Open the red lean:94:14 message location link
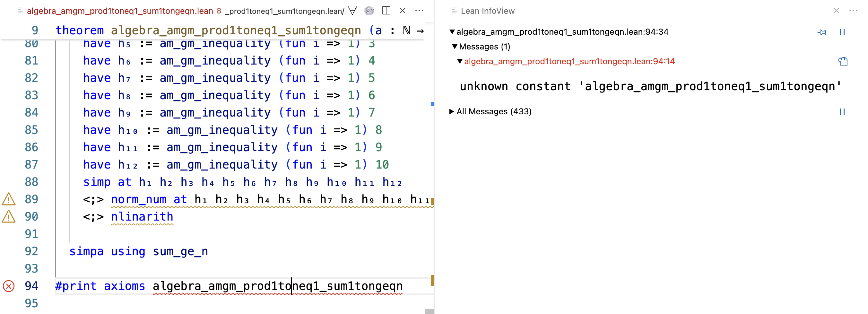Image resolution: width=868 pixels, height=314 pixels. (569, 62)
